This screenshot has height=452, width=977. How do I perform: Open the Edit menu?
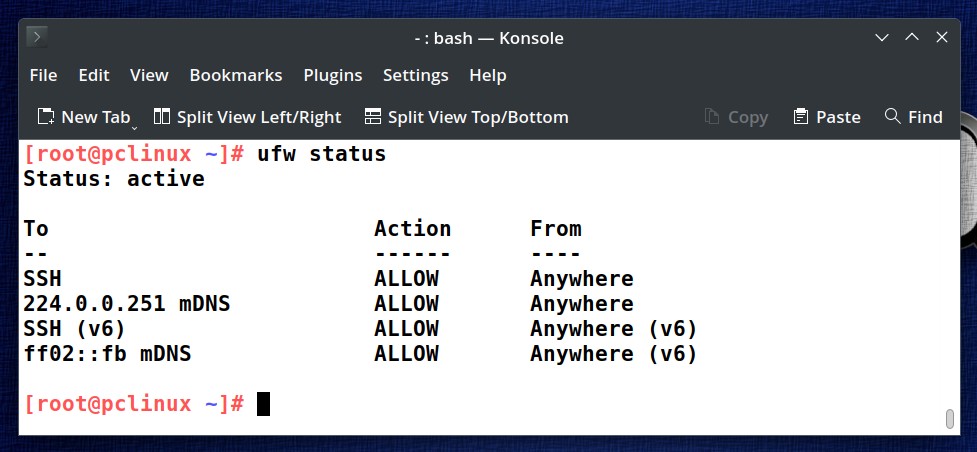click(x=94, y=75)
